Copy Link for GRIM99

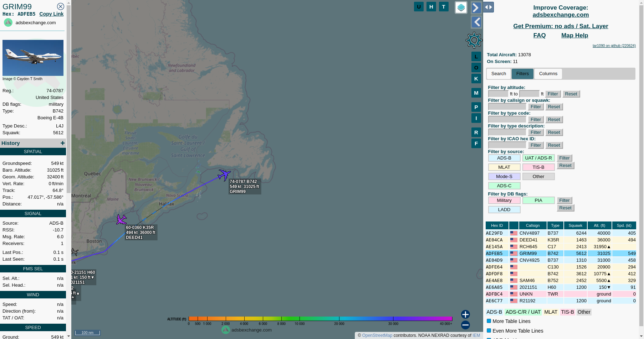[51, 14]
